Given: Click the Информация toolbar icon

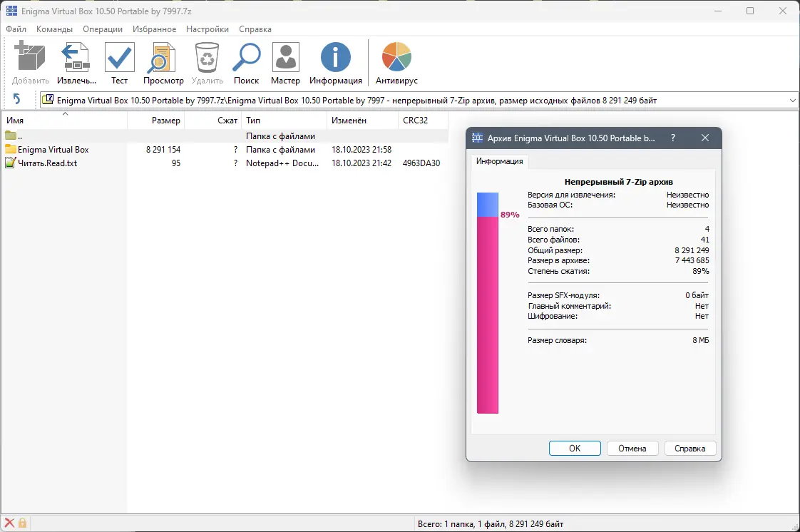Looking at the screenshot, I should pos(335,56).
